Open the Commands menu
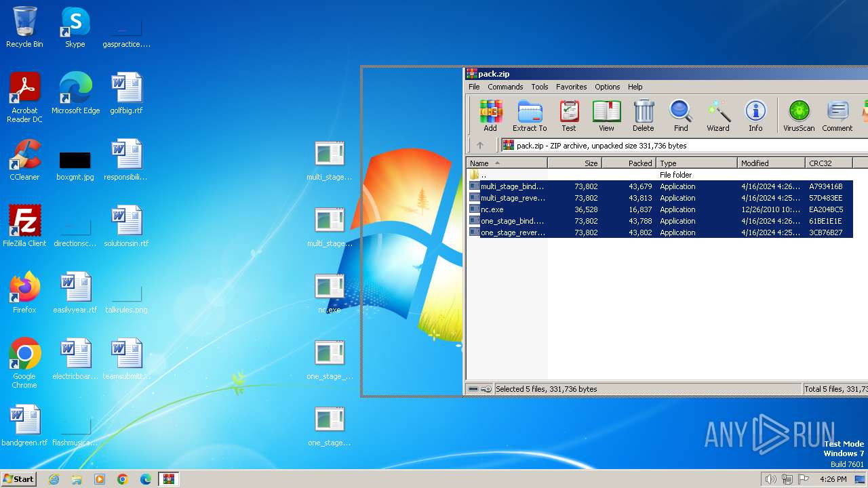 [505, 87]
